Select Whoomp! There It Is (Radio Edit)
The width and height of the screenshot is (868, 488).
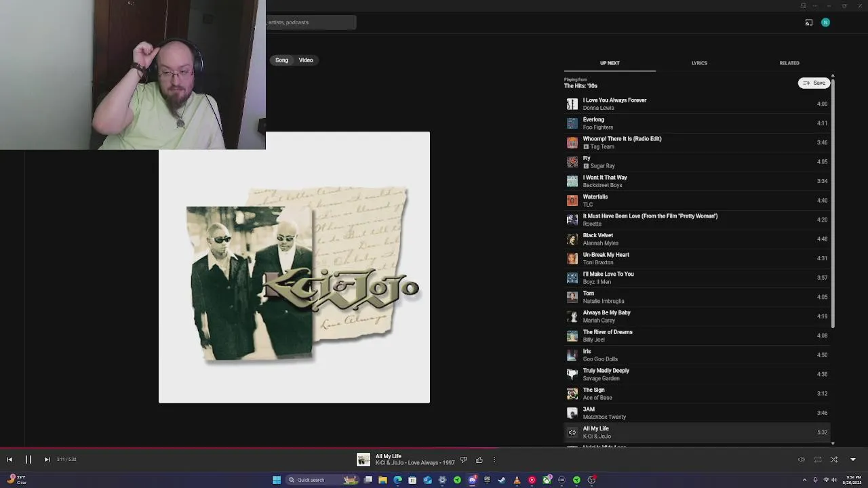[x=697, y=142]
